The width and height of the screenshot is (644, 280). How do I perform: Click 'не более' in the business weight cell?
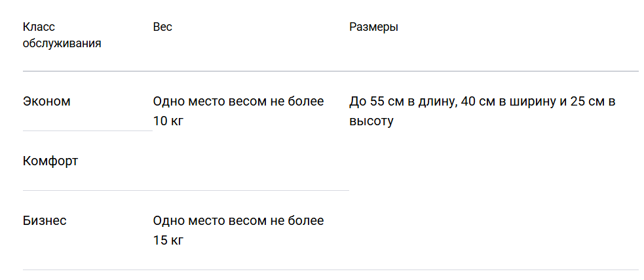297,221
